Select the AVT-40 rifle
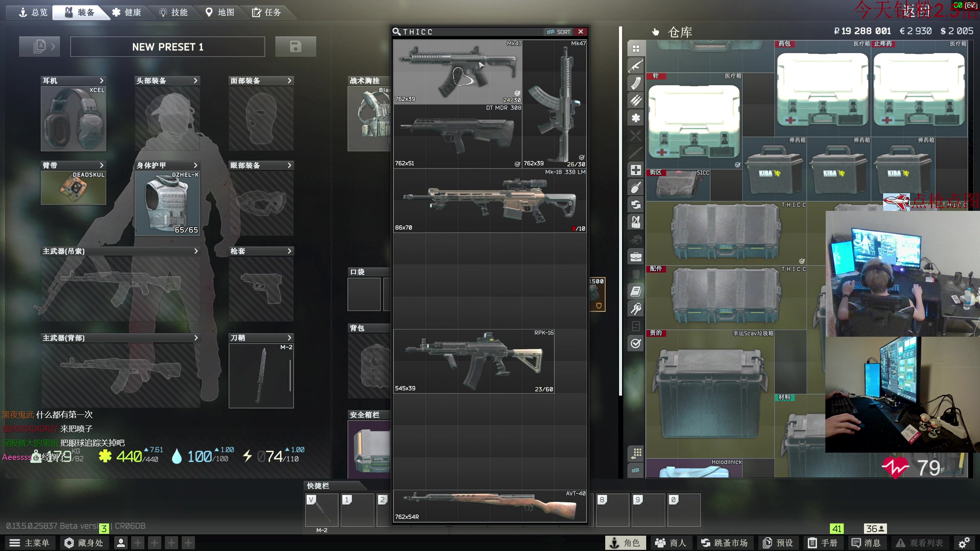 click(490, 506)
